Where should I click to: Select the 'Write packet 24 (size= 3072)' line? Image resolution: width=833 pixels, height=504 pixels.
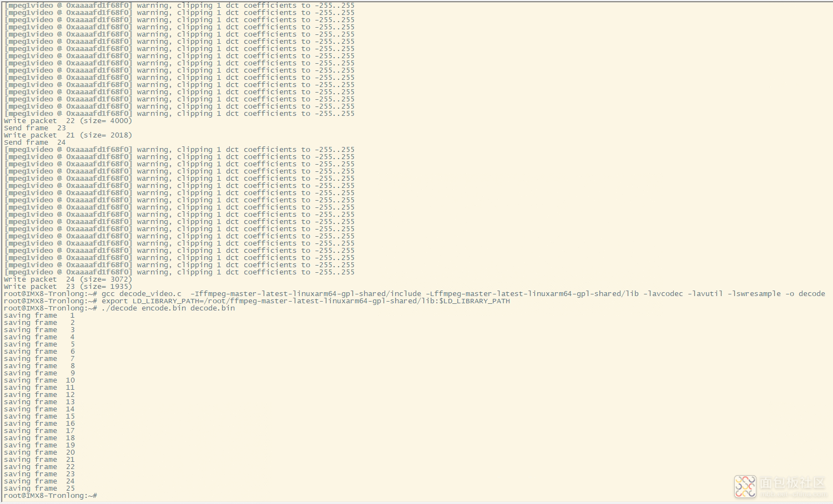pyautogui.click(x=68, y=279)
